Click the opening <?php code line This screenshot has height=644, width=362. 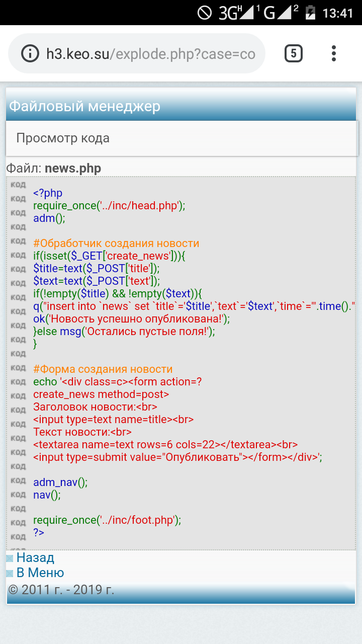[x=48, y=193]
